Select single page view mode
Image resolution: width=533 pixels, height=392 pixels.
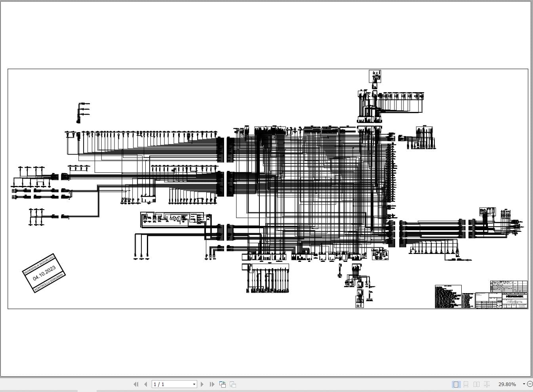[x=456, y=384]
